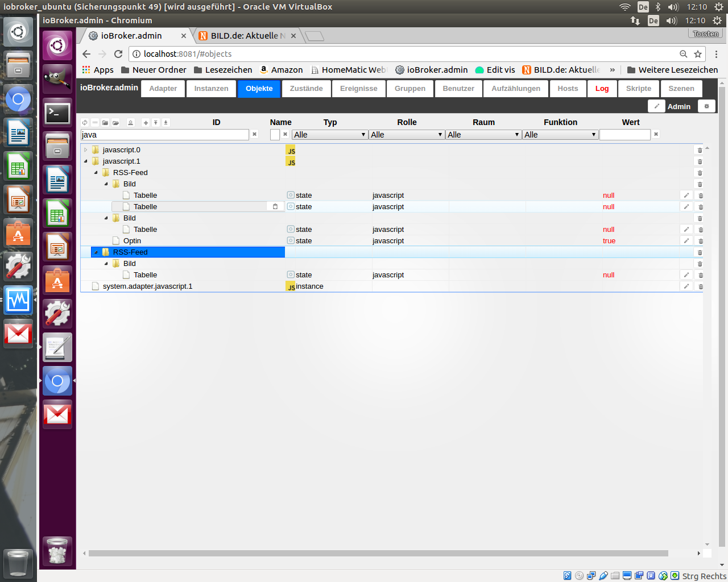Open the Ereignisse tab
The width and height of the screenshot is (728, 582).
tap(359, 89)
